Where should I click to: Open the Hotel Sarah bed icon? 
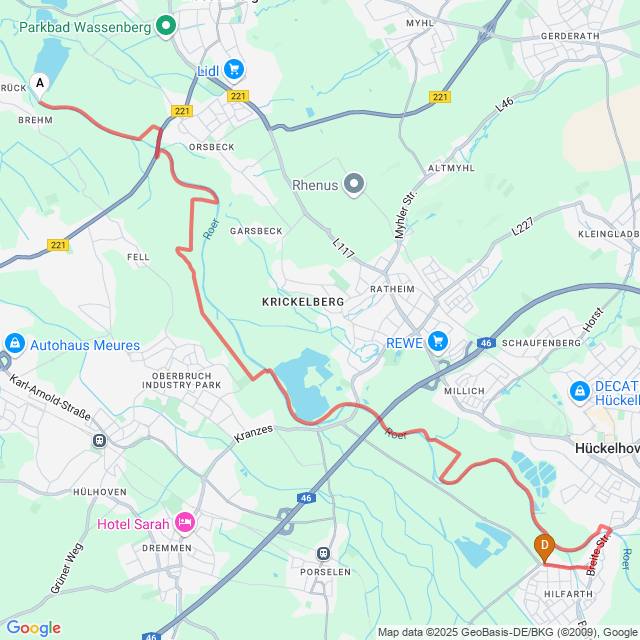(185, 523)
